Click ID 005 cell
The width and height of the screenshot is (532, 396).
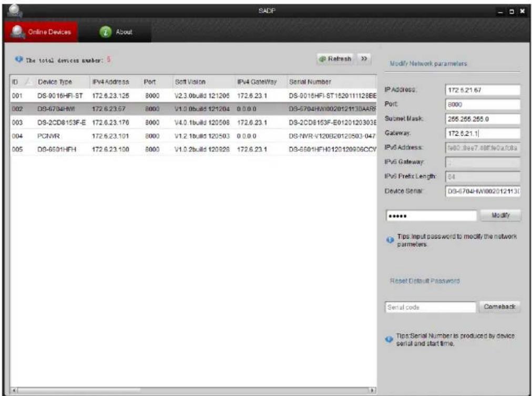17,149
